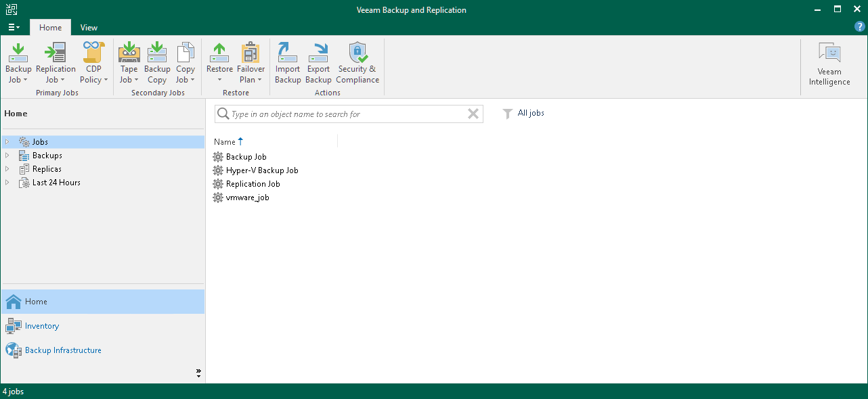The height and width of the screenshot is (399, 868).
Task: Select the Hyper-V Backup Job gear icon
Action: pos(218,170)
